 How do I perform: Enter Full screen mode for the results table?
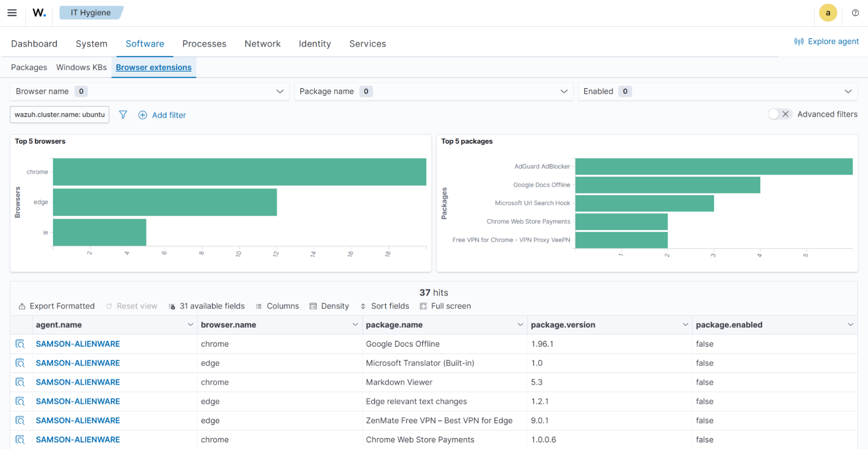pos(423,306)
